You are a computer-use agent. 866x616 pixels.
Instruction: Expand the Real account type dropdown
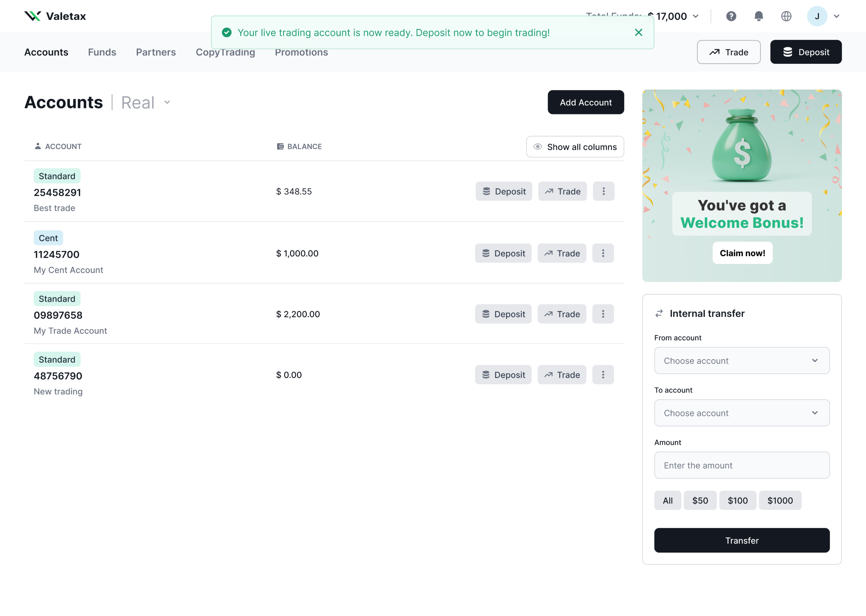146,102
